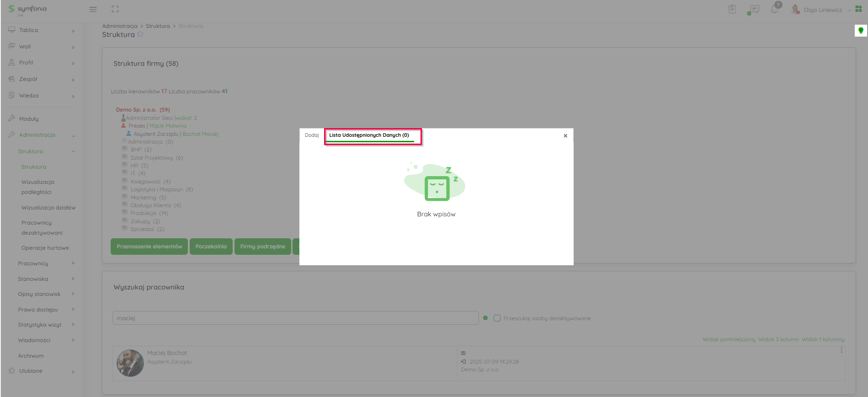The width and height of the screenshot is (868, 397).
Task: Click the Firmy podrzędne button
Action: tap(262, 247)
